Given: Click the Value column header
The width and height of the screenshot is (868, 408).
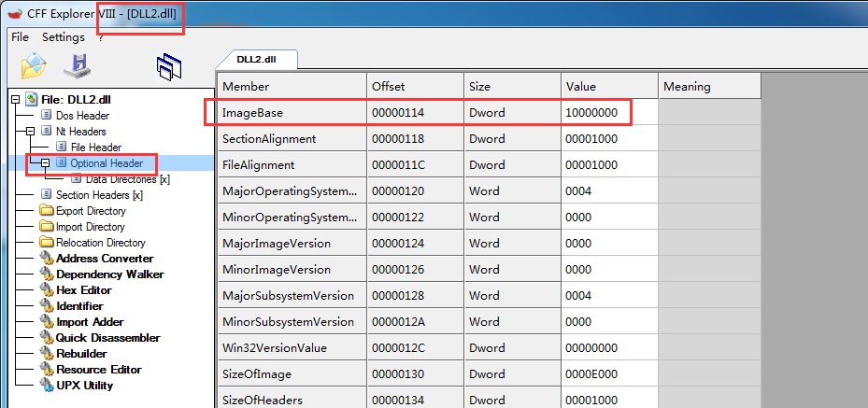Looking at the screenshot, I should point(609,86).
